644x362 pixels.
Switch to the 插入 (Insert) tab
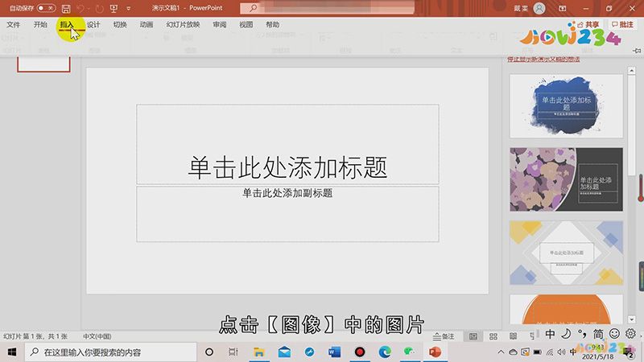(67, 25)
